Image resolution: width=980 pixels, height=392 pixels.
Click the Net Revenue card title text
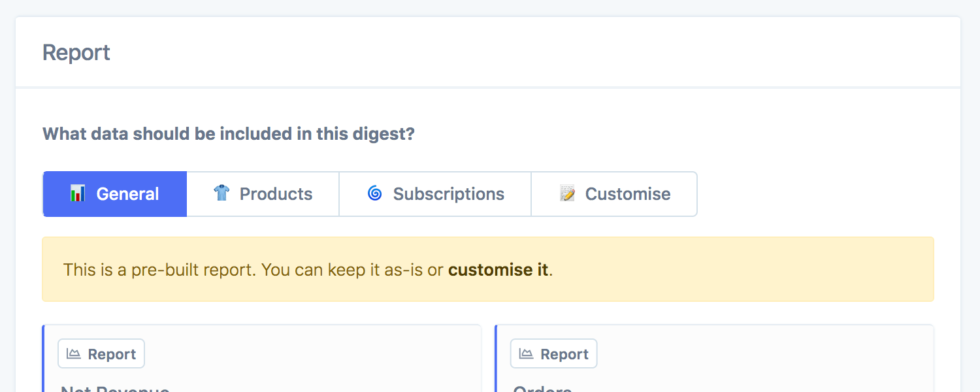115,389
